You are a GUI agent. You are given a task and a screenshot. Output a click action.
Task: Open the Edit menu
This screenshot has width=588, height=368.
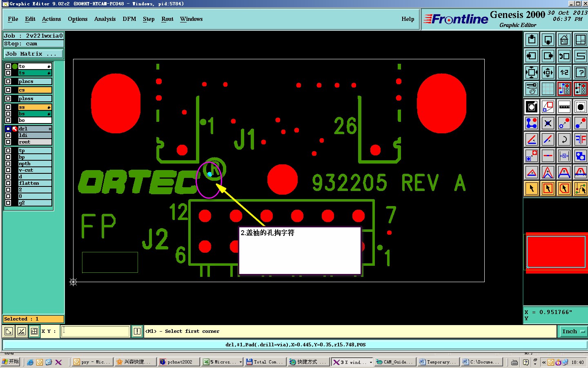[30, 19]
